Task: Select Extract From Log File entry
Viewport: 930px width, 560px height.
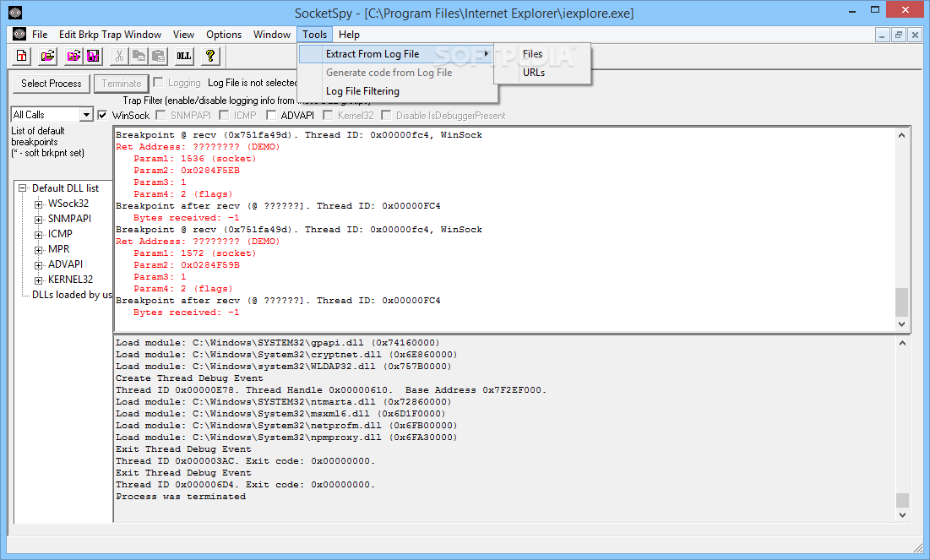Action: coord(395,54)
